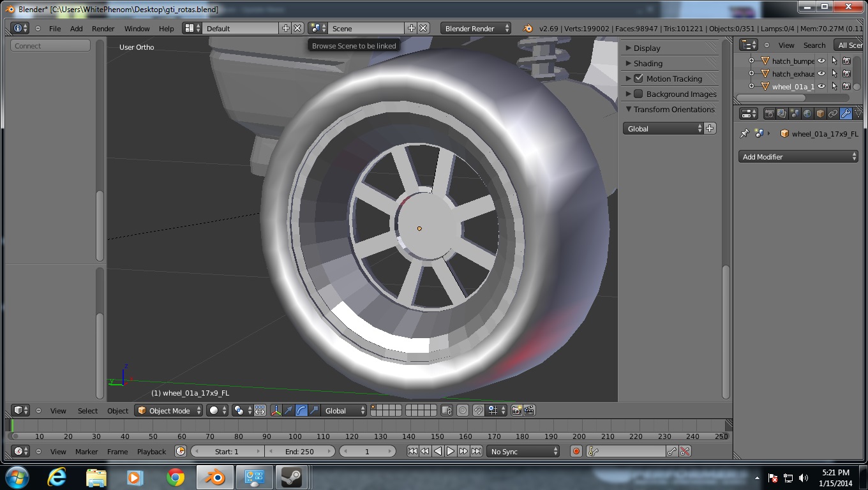Viewport: 868px width, 490px height.
Task: Select wheel_01a object in outliner
Action: pos(793,87)
